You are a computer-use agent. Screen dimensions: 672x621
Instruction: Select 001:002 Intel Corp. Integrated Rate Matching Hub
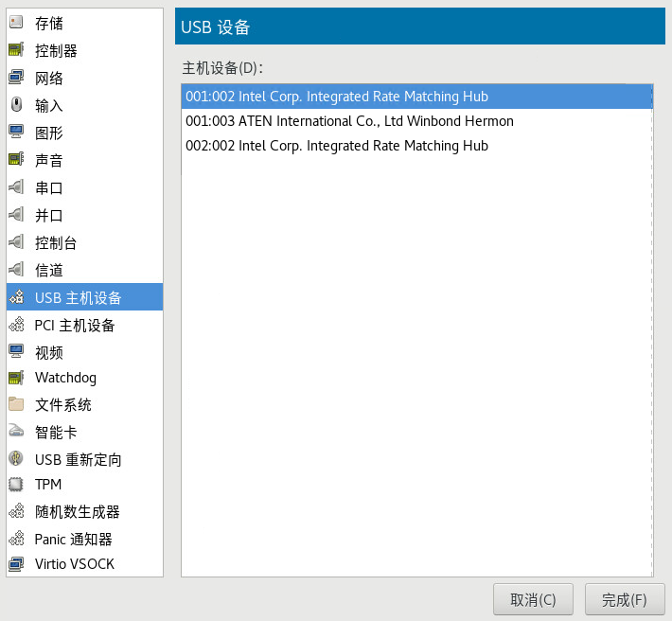416,97
